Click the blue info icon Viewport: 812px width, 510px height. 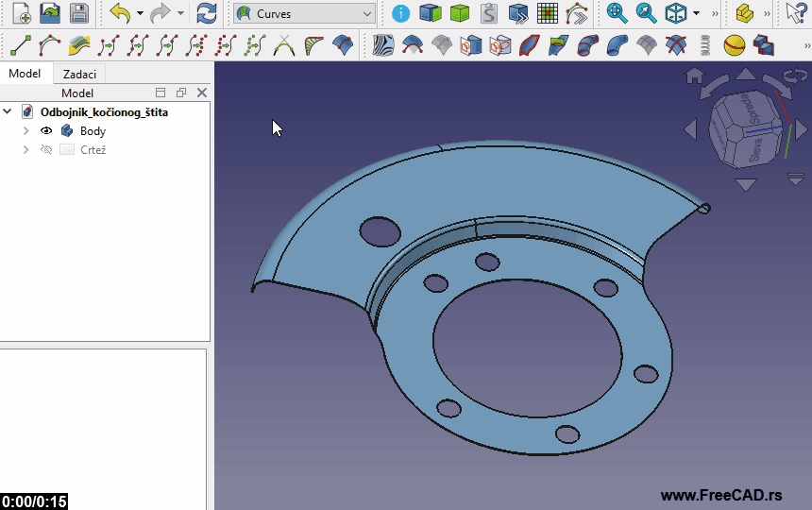tap(400, 13)
